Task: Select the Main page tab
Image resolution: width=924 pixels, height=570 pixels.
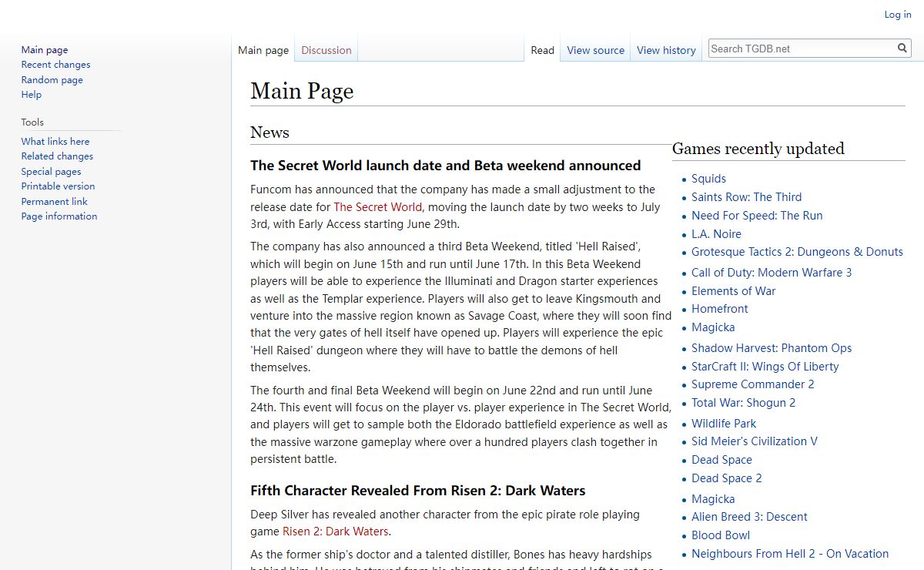Action: pos(263,50)
